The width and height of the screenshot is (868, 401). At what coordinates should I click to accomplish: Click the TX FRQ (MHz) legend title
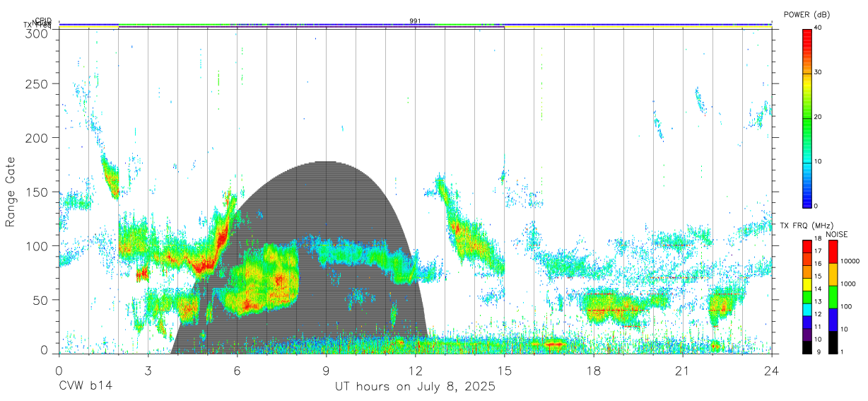coord(805,225)
